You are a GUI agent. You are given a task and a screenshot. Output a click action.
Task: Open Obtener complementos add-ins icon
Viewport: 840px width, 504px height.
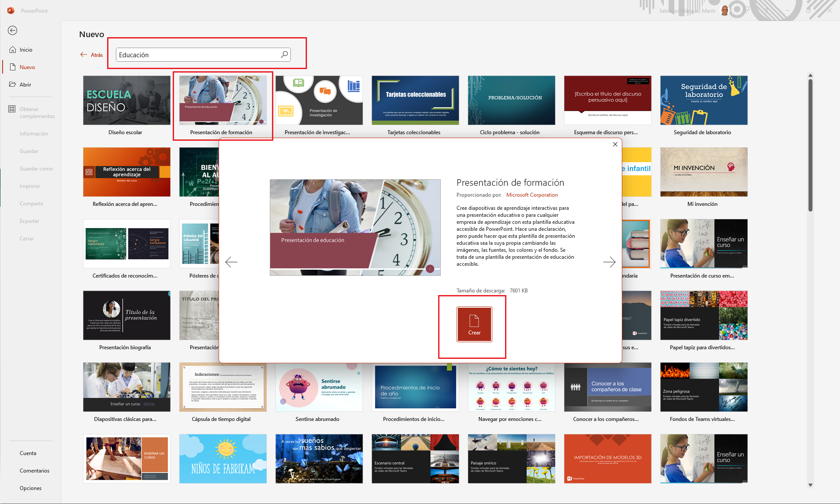tap(12, 109)
